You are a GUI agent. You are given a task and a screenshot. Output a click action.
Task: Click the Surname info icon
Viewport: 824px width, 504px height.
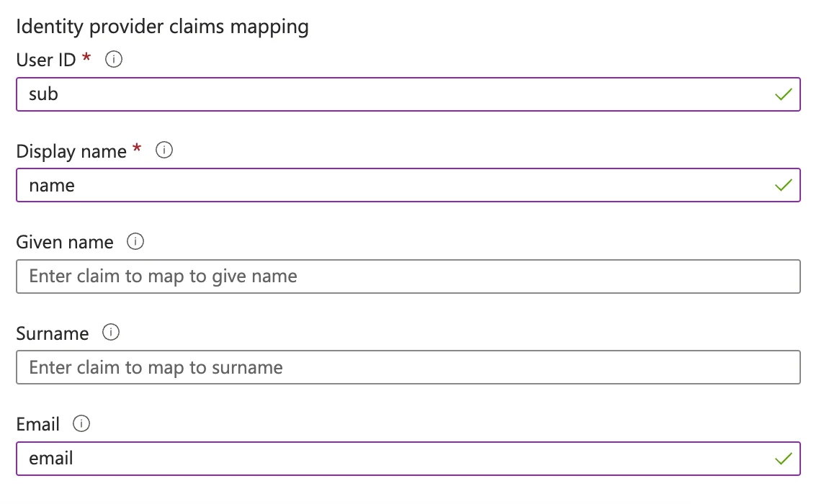(111, 333)
